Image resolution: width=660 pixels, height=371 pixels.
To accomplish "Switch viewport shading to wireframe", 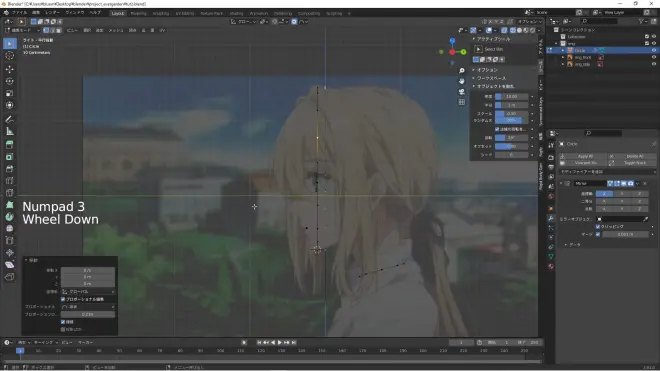I will (513, 30).
